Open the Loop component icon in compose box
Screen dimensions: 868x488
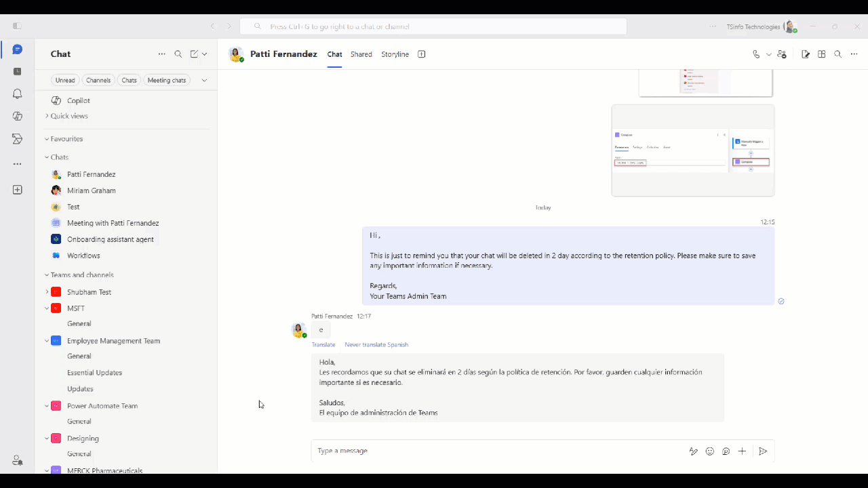726,451
